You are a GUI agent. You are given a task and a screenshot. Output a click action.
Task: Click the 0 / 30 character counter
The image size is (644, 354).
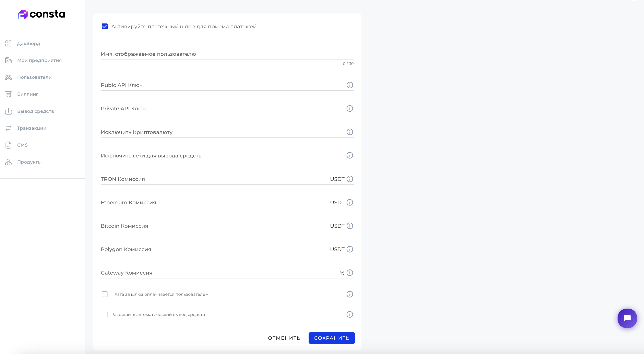point(348,64)
